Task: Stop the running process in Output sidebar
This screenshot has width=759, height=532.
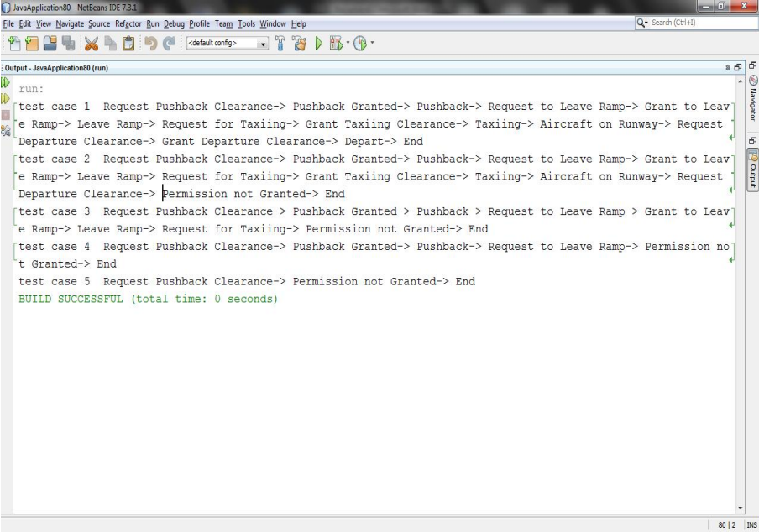Action: coord(5,115)
